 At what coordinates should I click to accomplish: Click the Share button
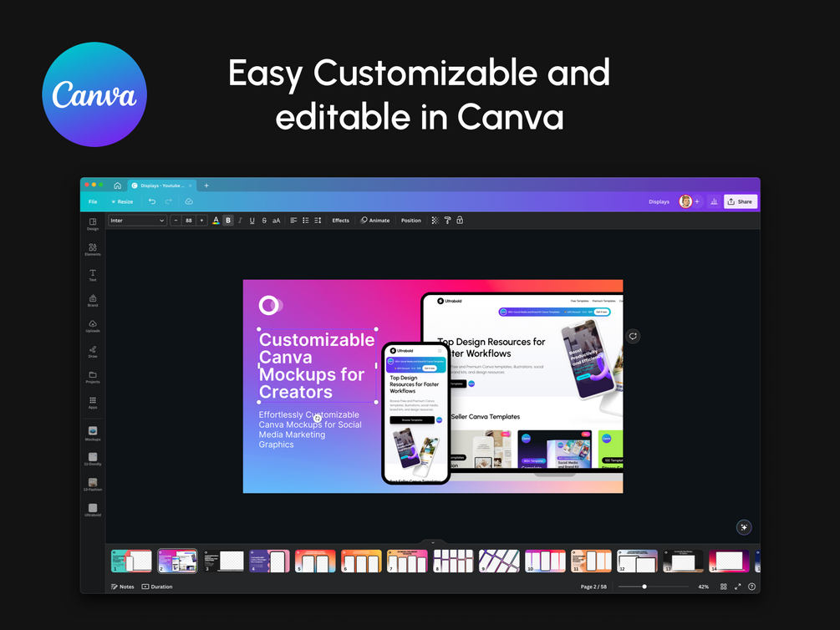(x=741, y=201)
